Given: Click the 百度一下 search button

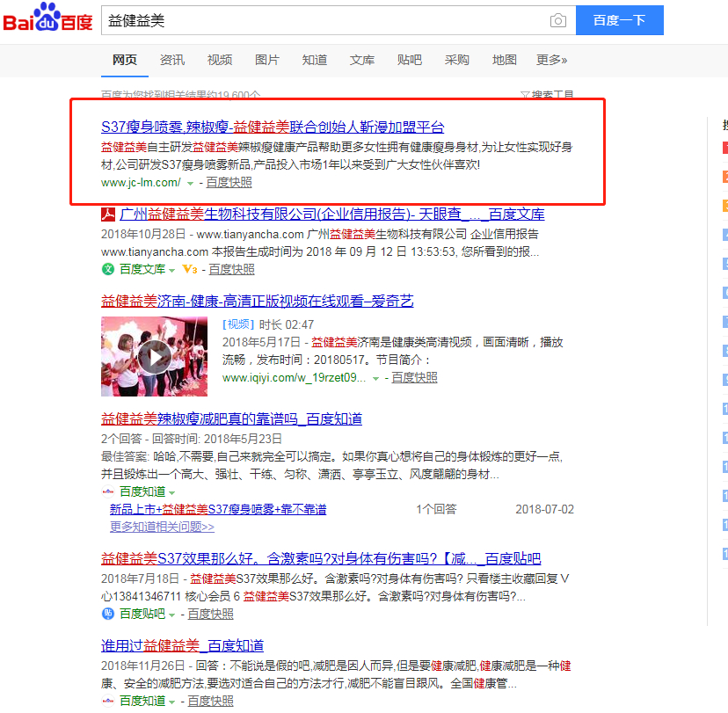Looking at the screenshot, I should (x=619, y=20).
